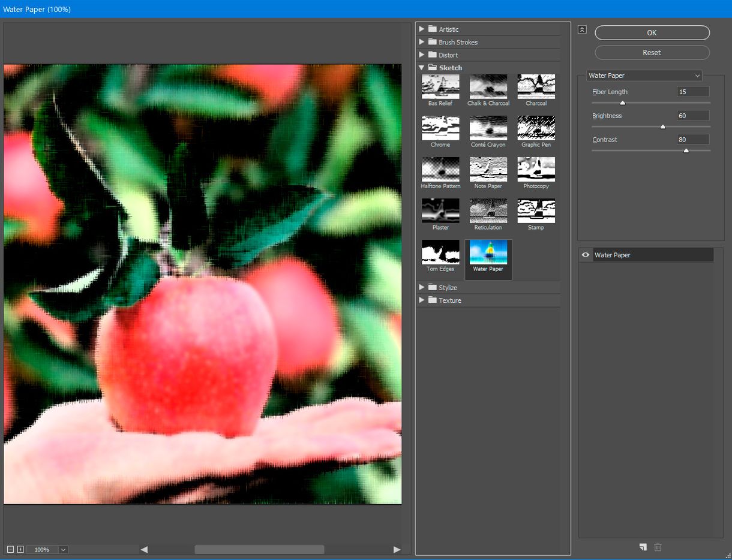732x560 pixels.
Task: Reset the filter settings
Action: point(651,52)
